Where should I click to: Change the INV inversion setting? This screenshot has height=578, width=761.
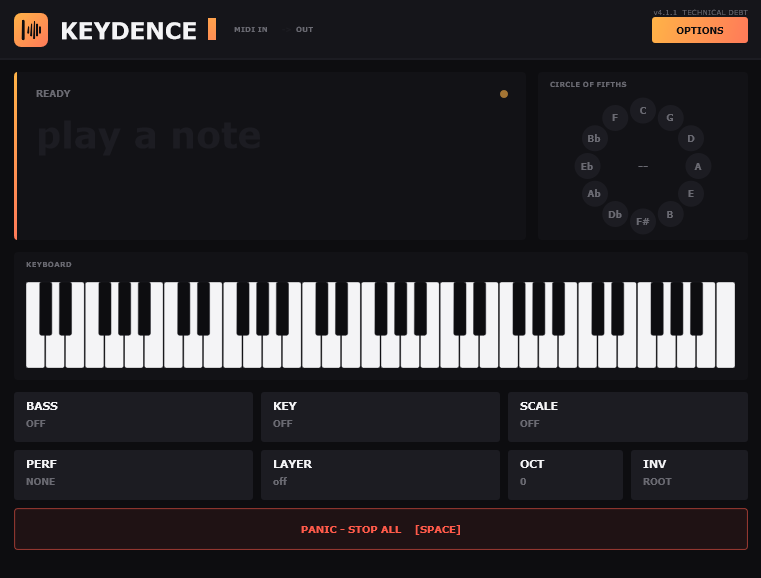coord(689,475)
